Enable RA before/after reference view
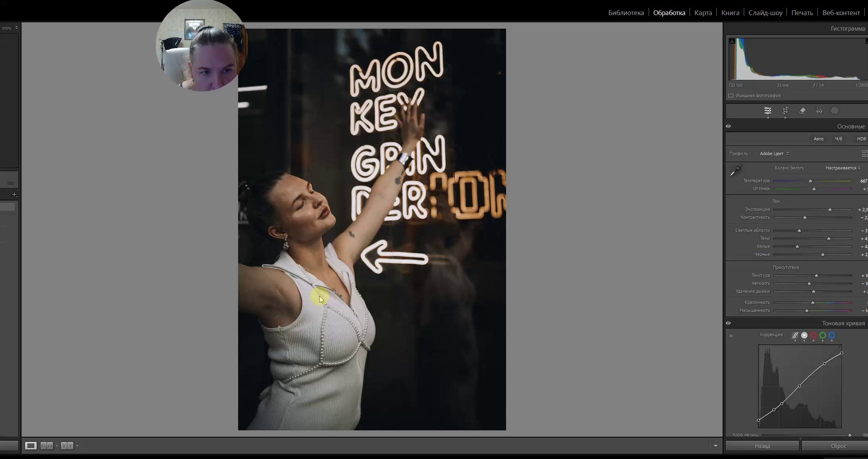The image size is (868, 459). pos(47,446)
